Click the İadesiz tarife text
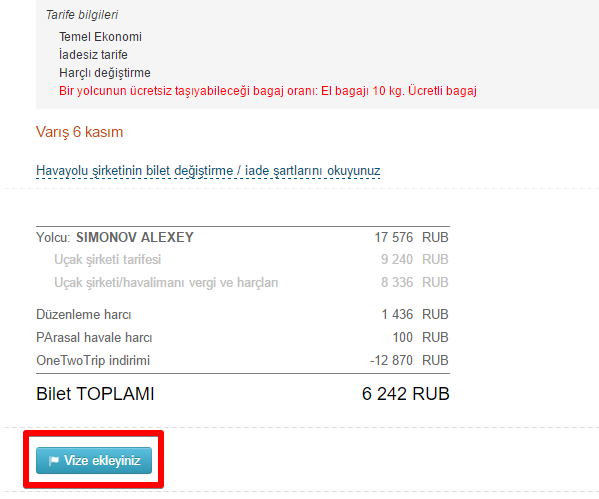The height and width of the screenshot is (499, 599). 93,55
